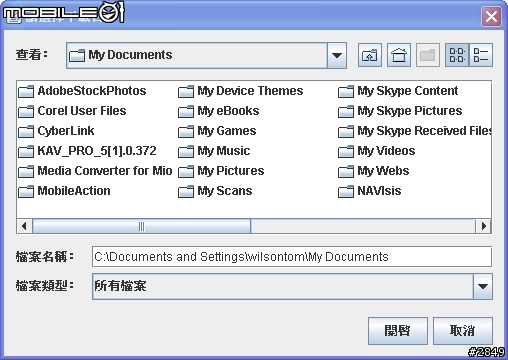This screenshot has width=508, height=360.
Task: Click the My Music folder icon
Action: [x=186, y=151]
